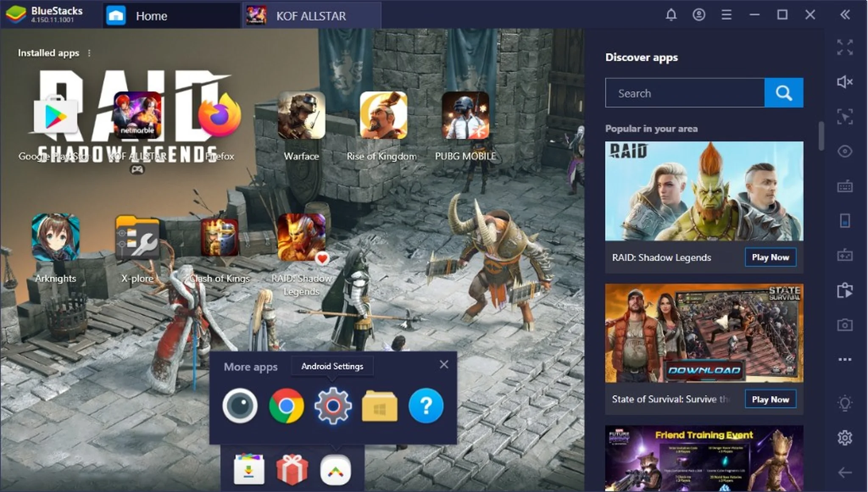The height and width of the screenshot is (492, 868).
Task: Click the lightbulb tips icon
Action: coord(845,403)
